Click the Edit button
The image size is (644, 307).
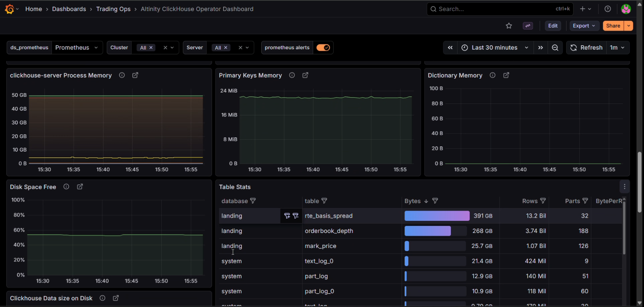[x=553, y=26]
